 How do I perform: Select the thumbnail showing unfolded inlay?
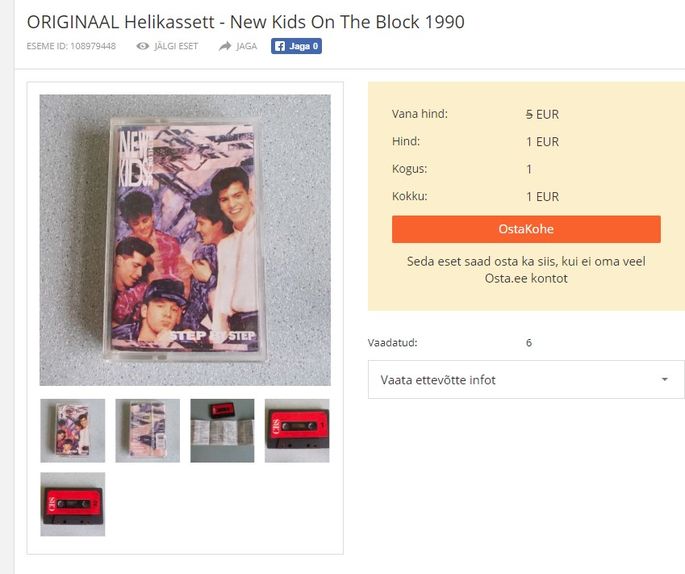tap(222, 430)
